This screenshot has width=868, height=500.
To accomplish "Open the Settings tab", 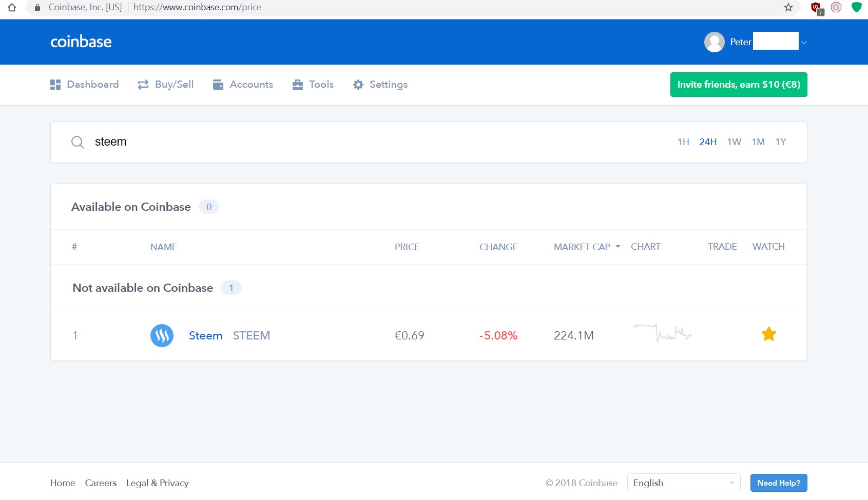I will click(x=380, y=85).
